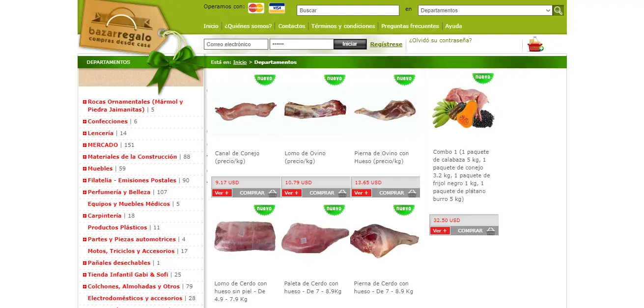Click the VISA card icon
The height and width of the screenshot is (308, 644).
277,8
